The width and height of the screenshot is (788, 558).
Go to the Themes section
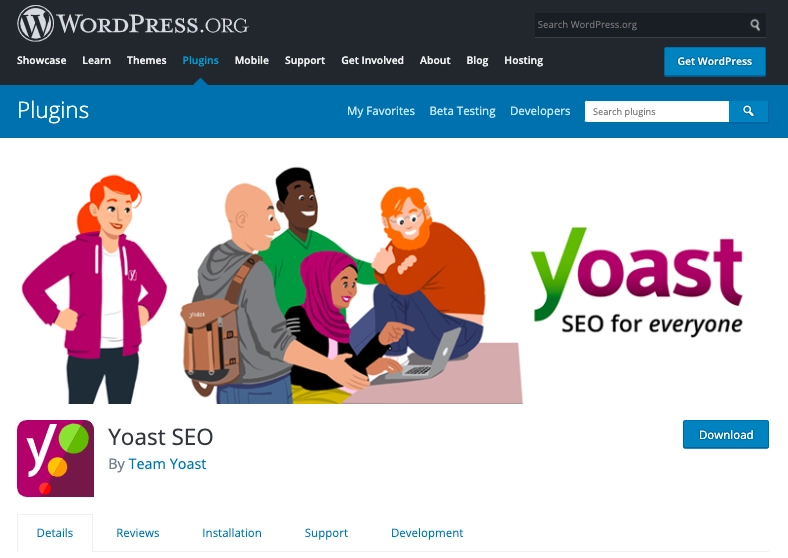[x=146, y=60]
